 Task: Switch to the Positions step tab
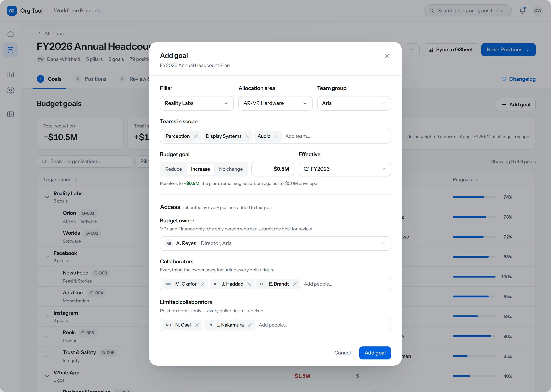pyautogui.click(x=90, y=79)
